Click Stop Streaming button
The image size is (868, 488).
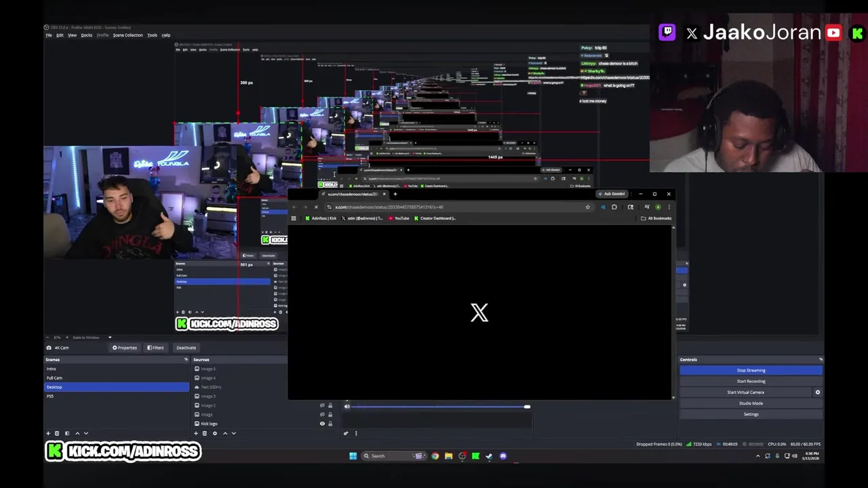[751, 370]
